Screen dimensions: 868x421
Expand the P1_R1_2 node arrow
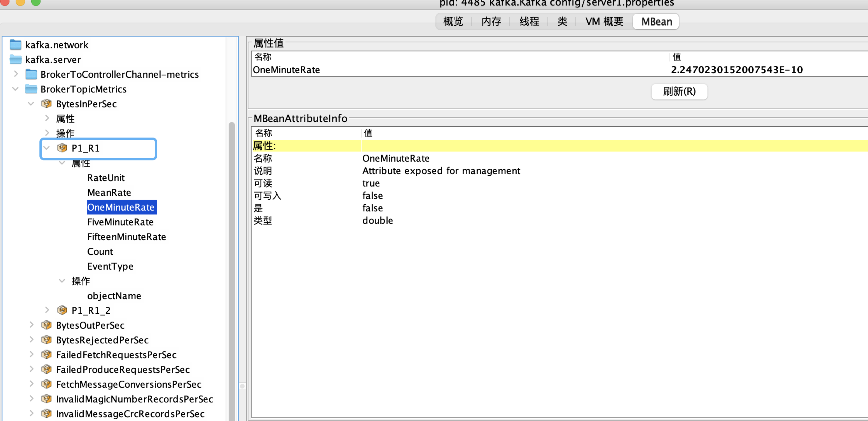pyautogui.click(x=47, y=310)
